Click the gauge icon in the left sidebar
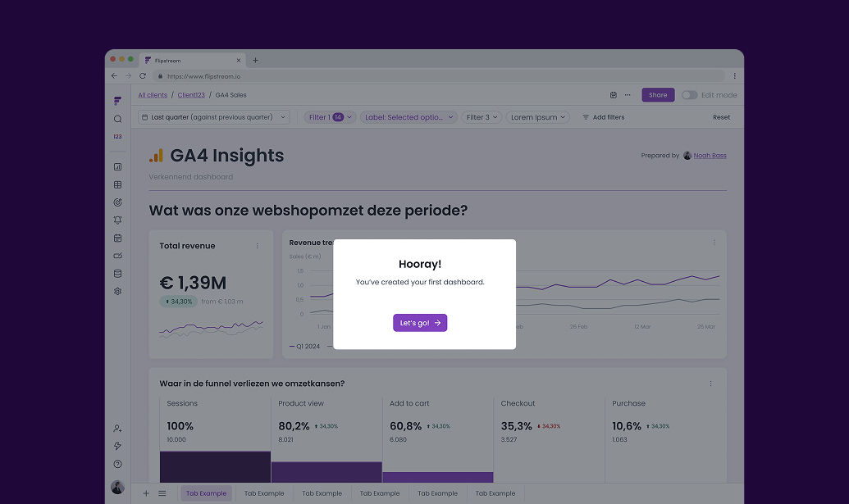 pos(117,202)
